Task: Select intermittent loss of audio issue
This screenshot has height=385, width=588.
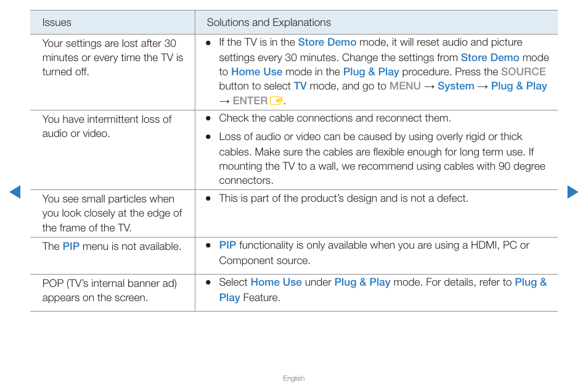Action: pos(107,126)
